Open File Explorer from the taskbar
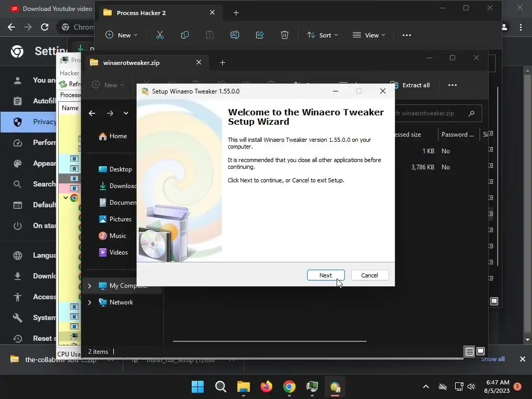532x399 pixels. (243, 387)
